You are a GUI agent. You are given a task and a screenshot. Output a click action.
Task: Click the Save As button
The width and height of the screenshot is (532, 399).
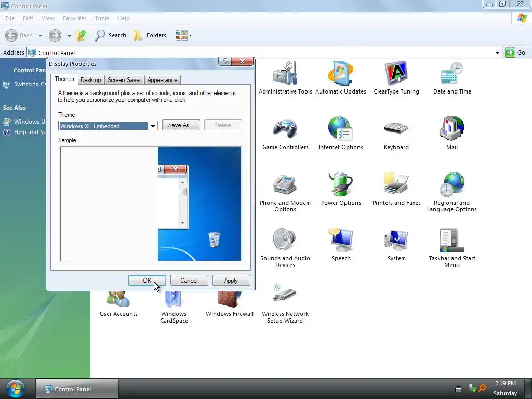(181, 125)
